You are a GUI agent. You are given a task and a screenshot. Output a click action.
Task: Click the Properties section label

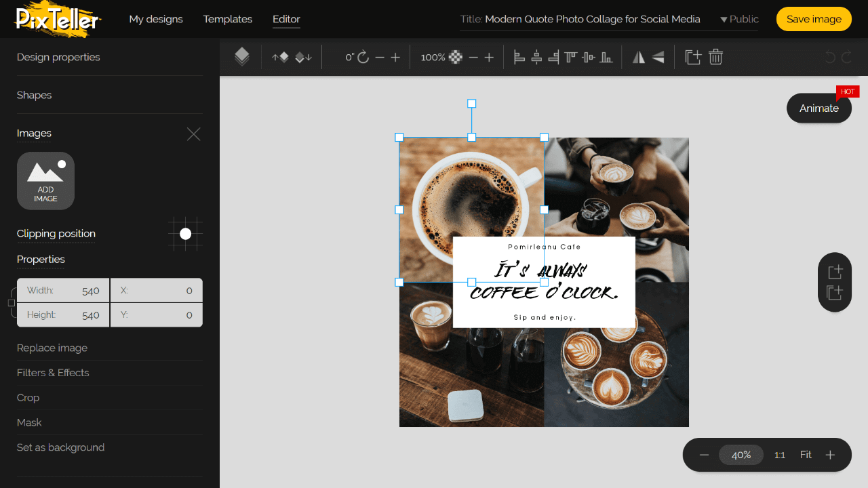tap(41, 260)
